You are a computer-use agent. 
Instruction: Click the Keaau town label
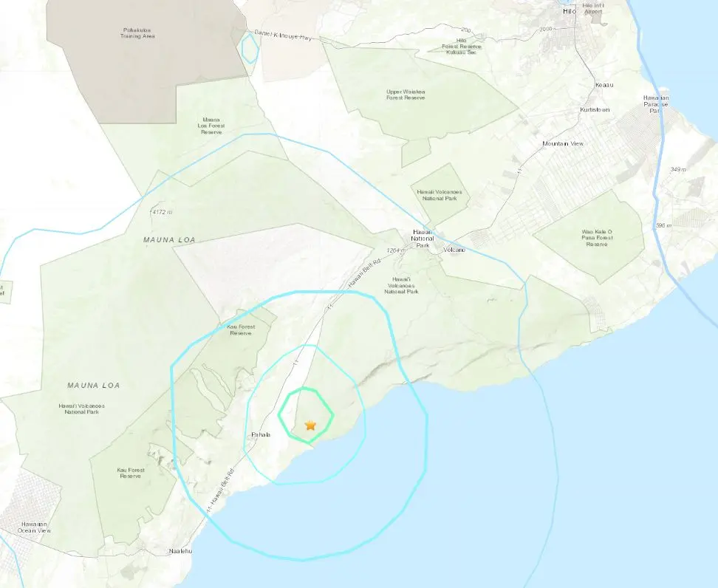pos(604,85)
